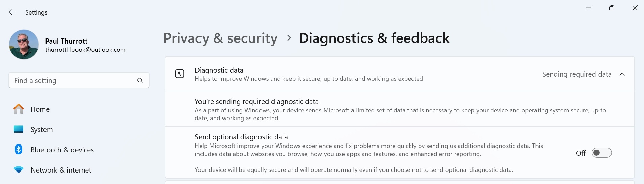Viewport: 644px width, 184px height.
Task: Select System in the sidebar
Action: tap(41, 130)
